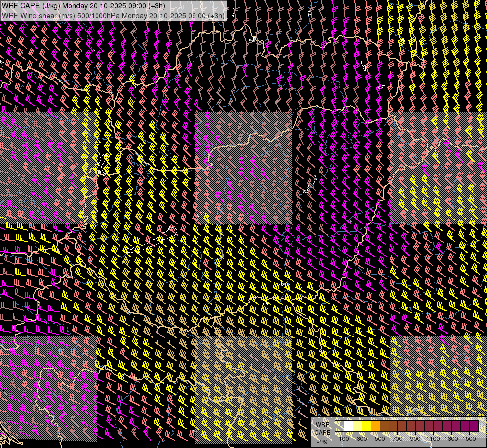Select the last purple swatch above 1500

coord(474,426)
